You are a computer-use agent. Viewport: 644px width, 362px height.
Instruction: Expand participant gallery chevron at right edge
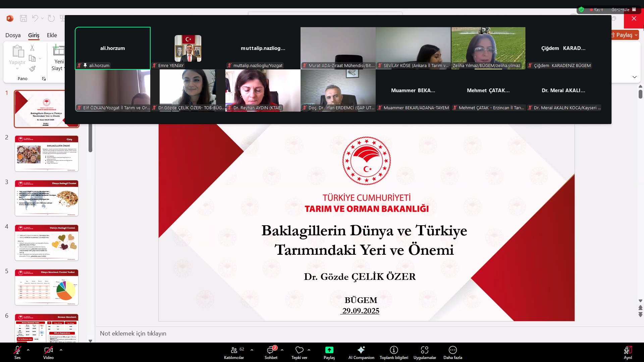coord(634,77)
